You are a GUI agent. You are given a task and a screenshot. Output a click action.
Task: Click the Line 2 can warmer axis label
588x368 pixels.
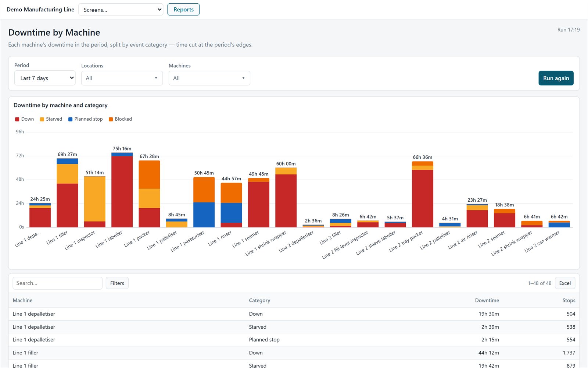(542, 241)
